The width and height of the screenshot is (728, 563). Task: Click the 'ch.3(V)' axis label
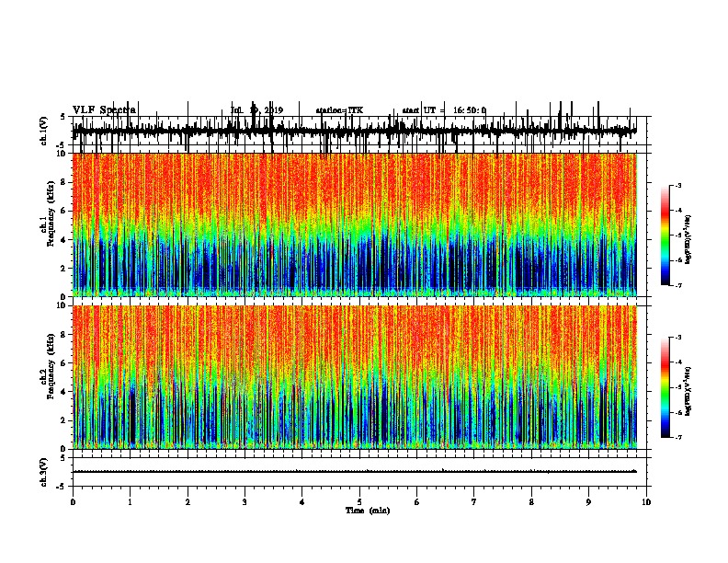pos(43,472)
